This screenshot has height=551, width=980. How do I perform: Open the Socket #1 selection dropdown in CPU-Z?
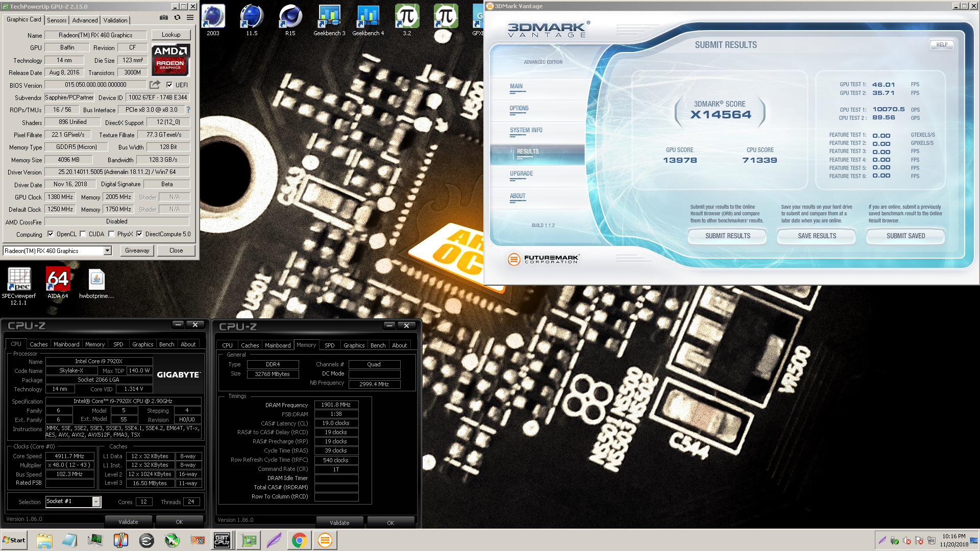pyautogui.click(x=96, y=502)
